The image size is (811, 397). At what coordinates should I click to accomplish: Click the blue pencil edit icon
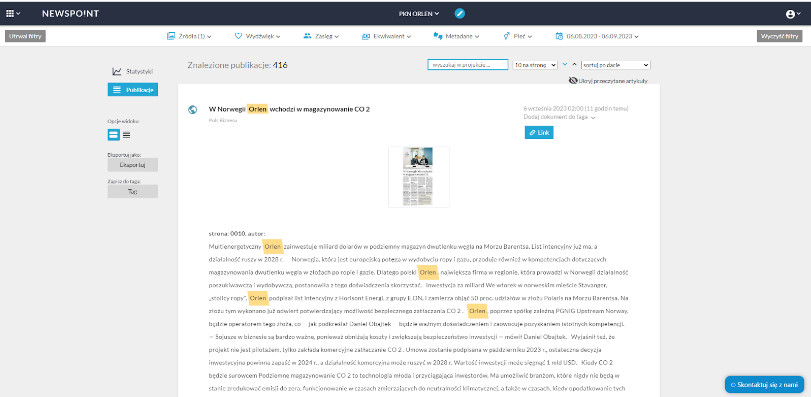click(459, 14)
